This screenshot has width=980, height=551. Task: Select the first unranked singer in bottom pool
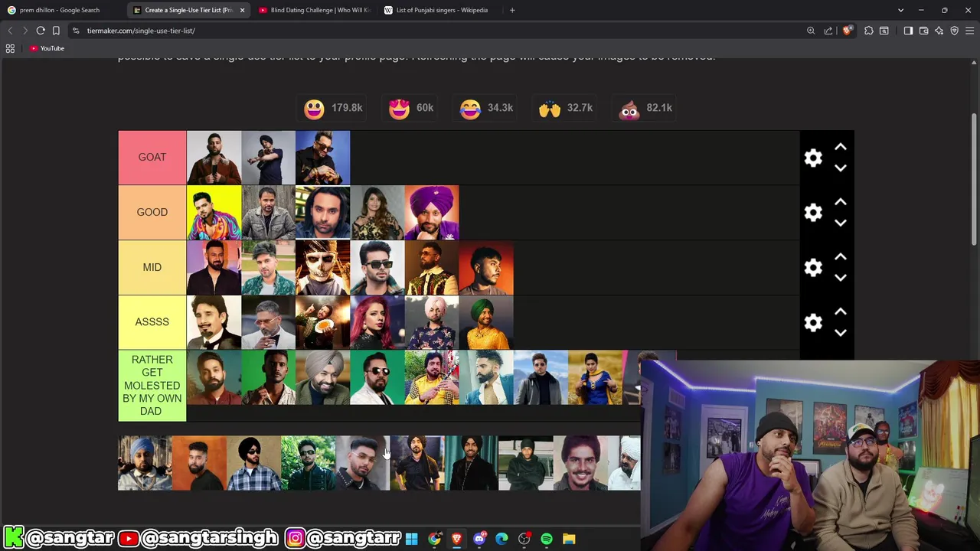(145, 463)
